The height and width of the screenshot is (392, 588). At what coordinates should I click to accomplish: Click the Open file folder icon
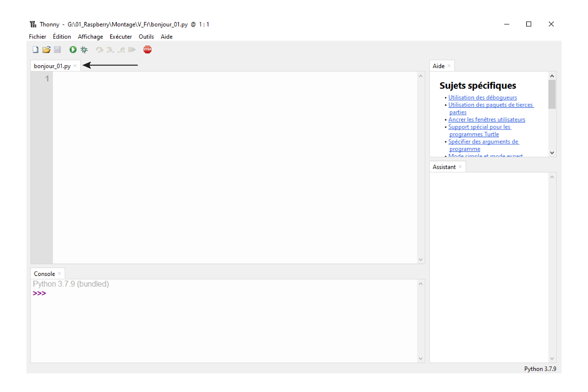(46, 50)
